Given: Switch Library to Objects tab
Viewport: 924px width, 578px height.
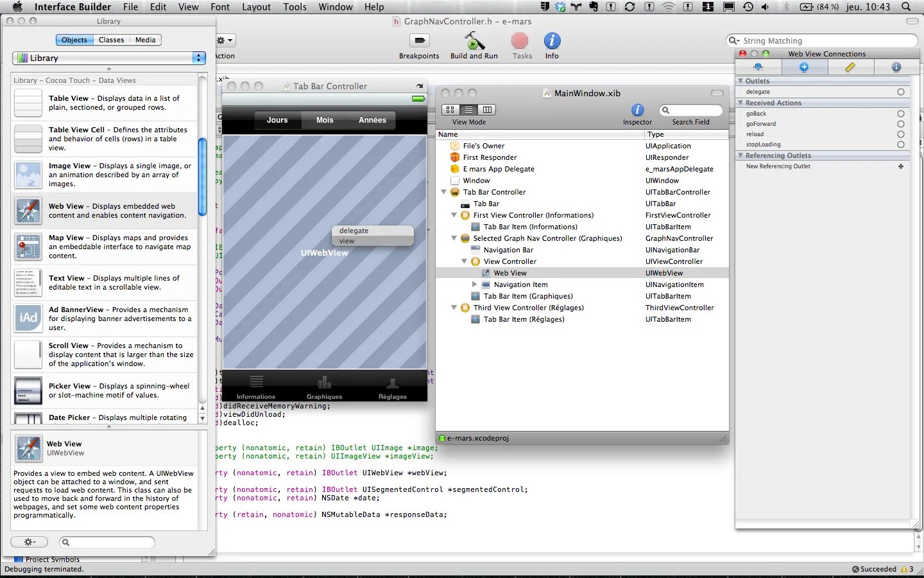Looking at the screenshot, I should pos(74,40).
